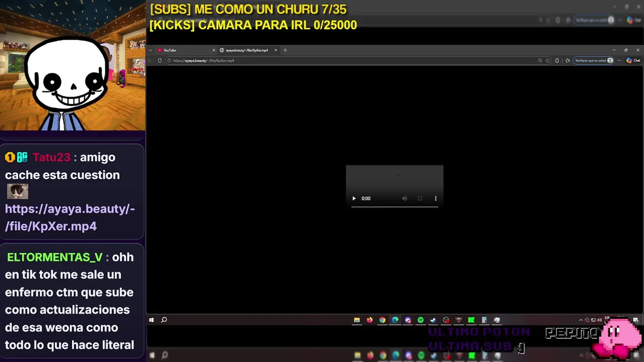Open Calculator from the taskbar
Image resolution: width=644 pixels, height=362 pixels.
(x=484, y=320)
